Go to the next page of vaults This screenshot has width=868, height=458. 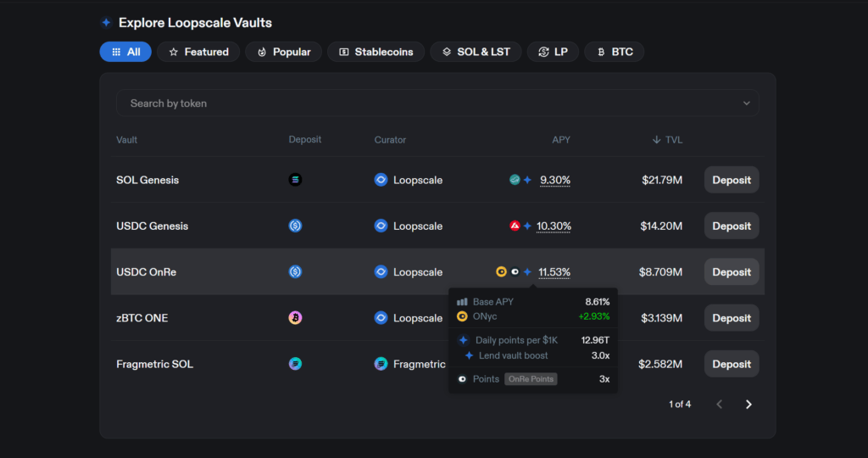[748, 405]
